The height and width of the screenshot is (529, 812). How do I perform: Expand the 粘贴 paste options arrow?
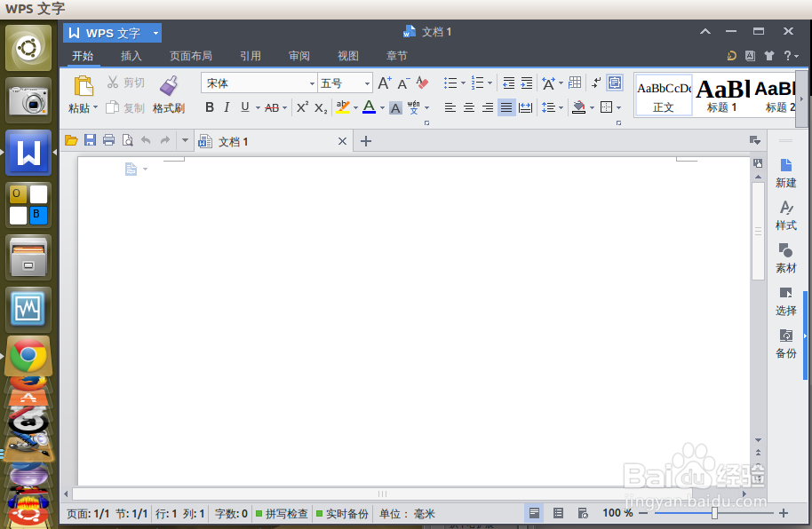95,107
